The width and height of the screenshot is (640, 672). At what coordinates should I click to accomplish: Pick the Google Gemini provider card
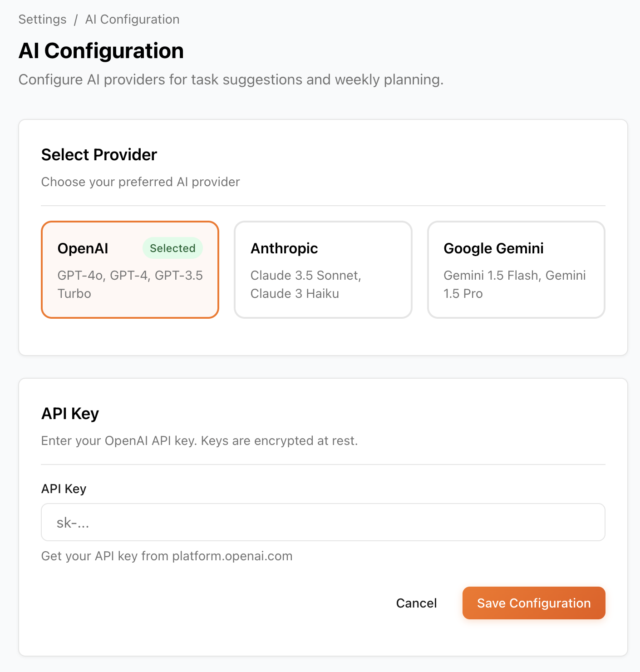(x=516, y=270)
